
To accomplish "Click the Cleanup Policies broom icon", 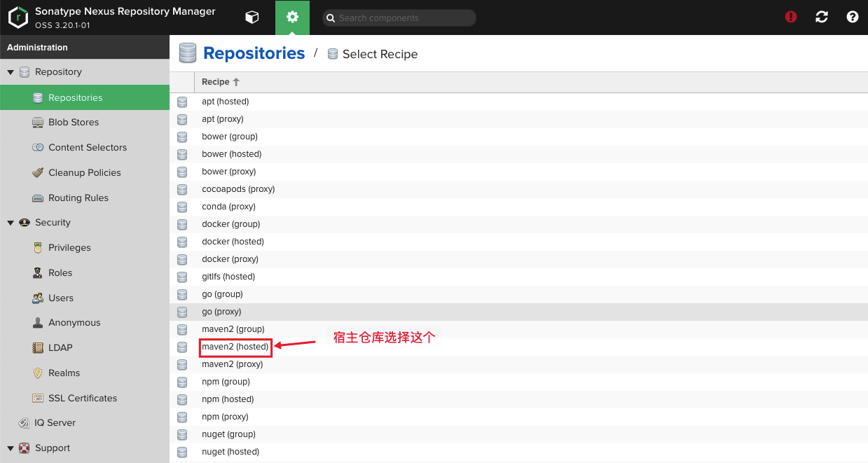I will click(x=38, y=173).
